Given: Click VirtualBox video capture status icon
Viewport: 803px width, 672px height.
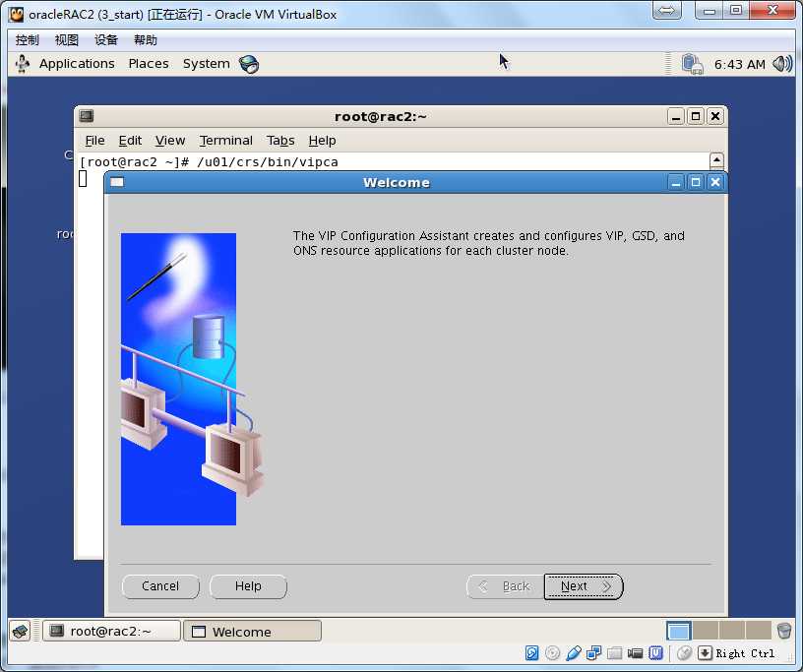Looking at the screenshot, I should [635, 653].
